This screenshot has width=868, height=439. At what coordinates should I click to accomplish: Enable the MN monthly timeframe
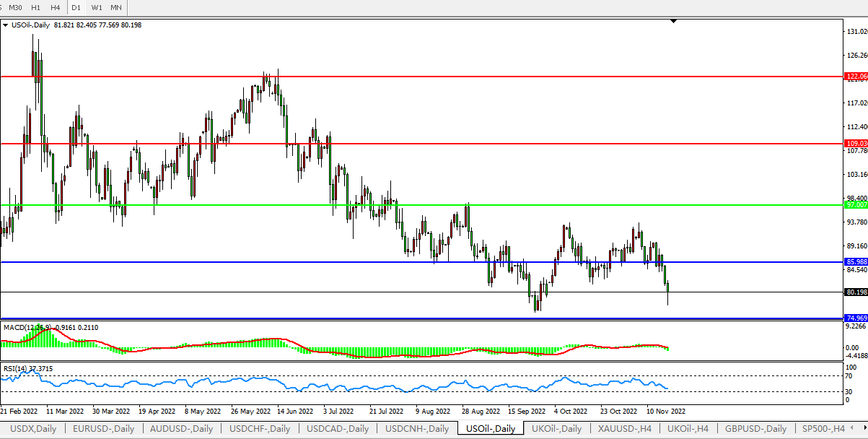coord(115,7)
